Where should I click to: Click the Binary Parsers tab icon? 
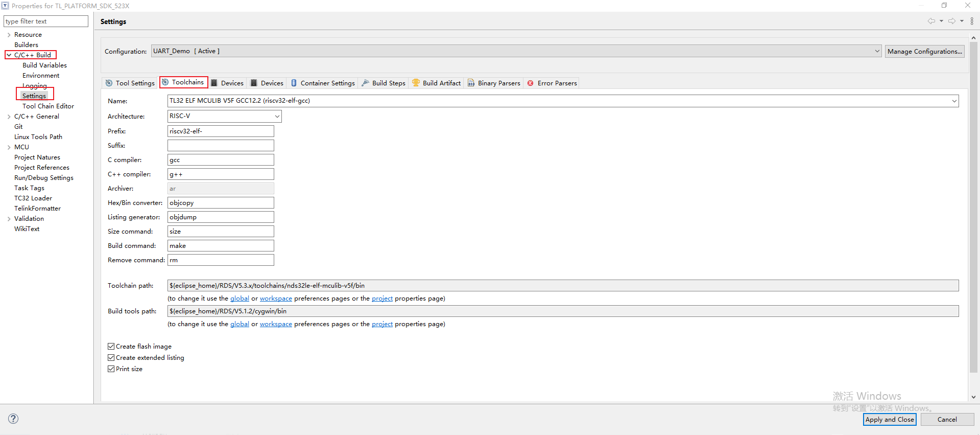click(471, 83)
